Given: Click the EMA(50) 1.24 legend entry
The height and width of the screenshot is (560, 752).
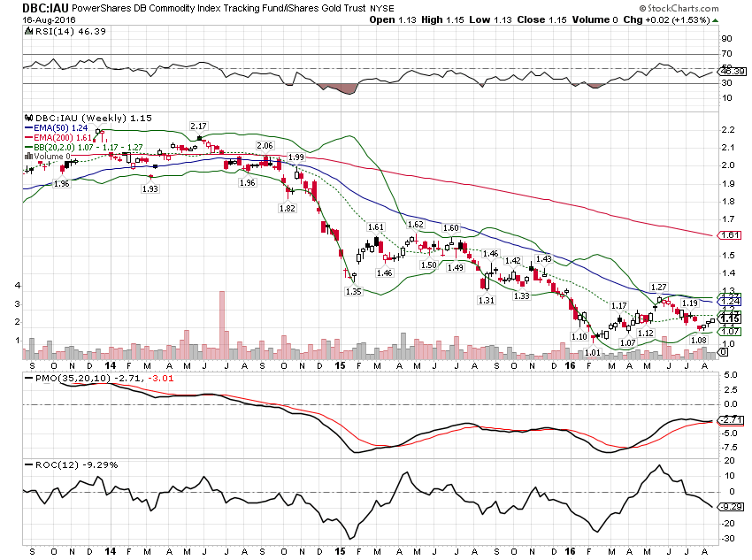Looking at the screenshot, I should click(60, 128).
